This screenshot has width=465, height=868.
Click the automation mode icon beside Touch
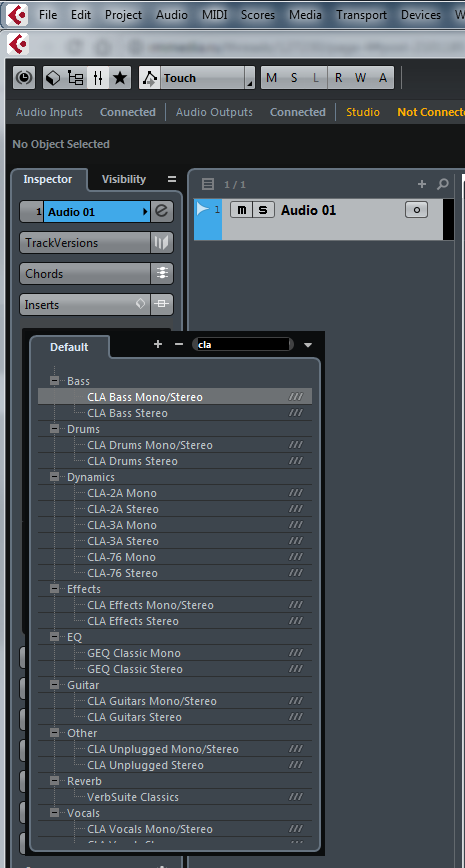coord(149,78)
